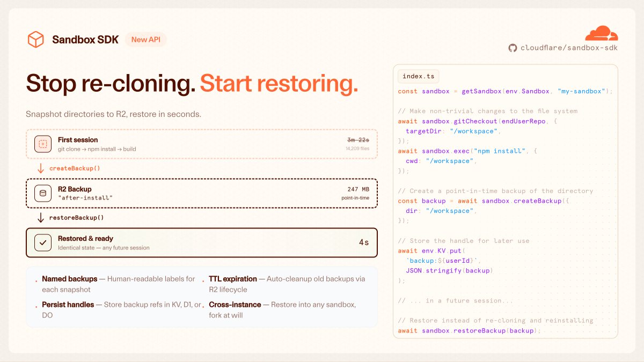Image resolution: width=644 pixels, height=362 pixels.
Task: Click the point-in-time label
Action: [x=355, y=198]
